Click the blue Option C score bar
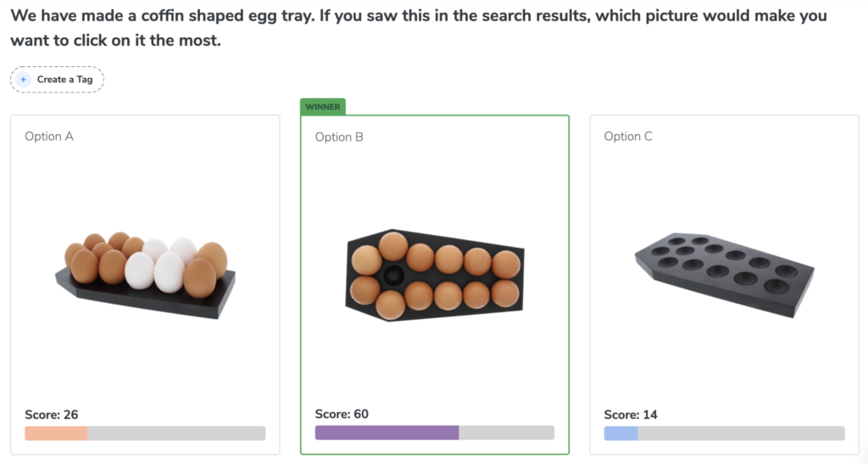 coord(620,433)
